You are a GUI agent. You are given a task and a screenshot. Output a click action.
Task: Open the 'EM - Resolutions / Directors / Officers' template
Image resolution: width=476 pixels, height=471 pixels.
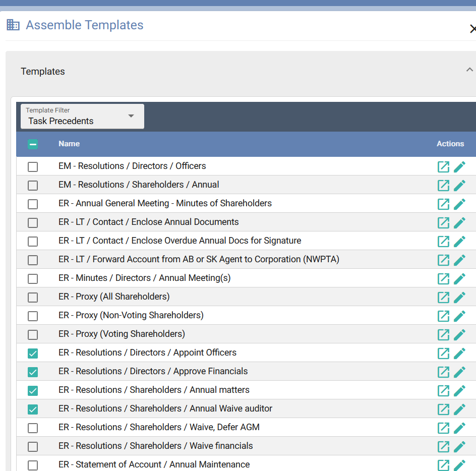click(443, 167)
